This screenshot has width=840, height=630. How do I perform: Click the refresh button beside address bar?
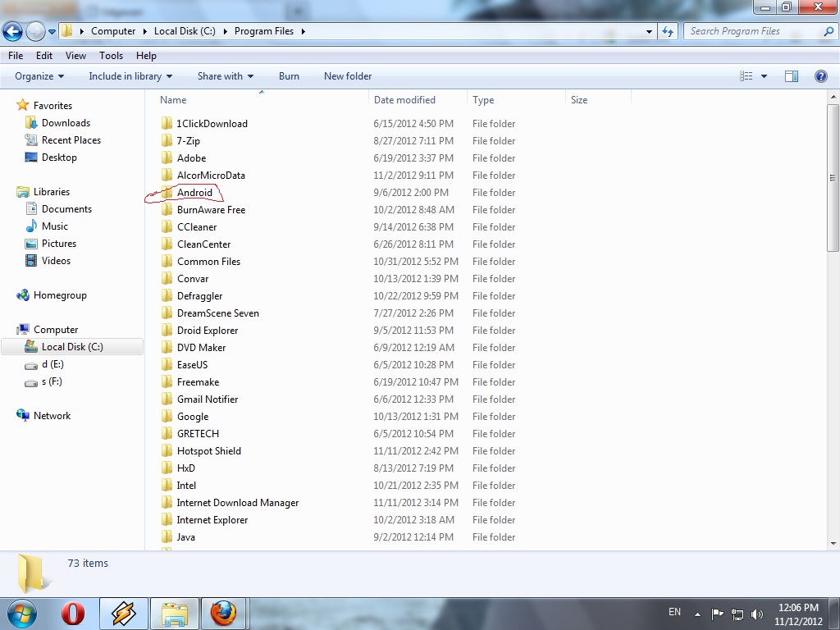coord(668,32)
